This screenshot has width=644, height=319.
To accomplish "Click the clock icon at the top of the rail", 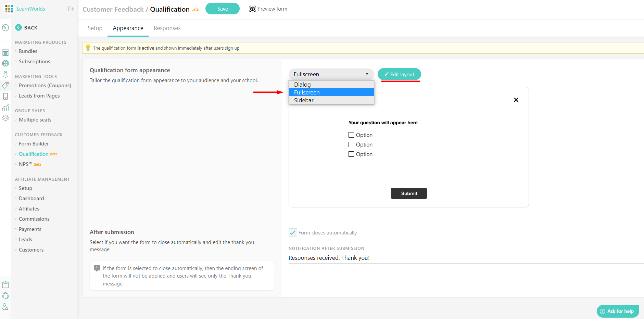I will click(5, 27).
